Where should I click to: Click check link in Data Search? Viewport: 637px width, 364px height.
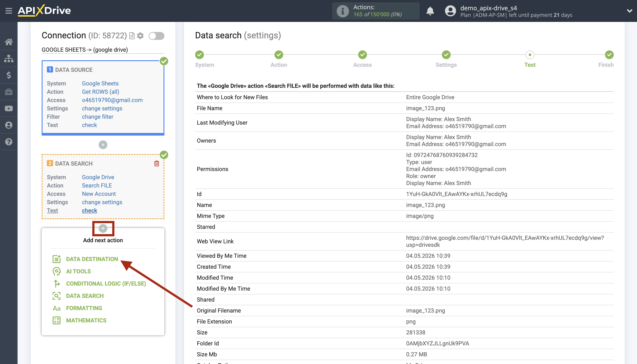click(90, 210)
